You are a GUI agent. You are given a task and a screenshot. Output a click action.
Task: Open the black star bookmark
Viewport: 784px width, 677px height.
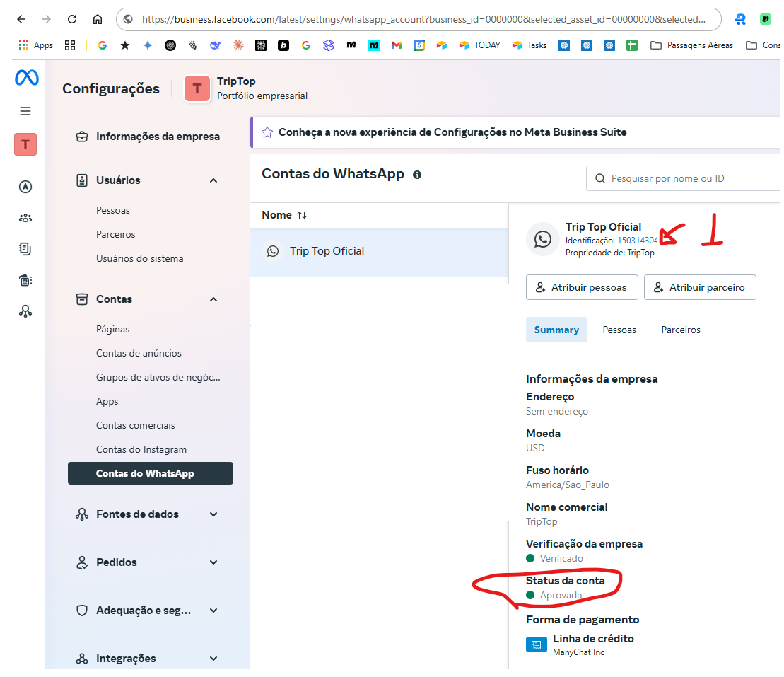coord(125,45)
